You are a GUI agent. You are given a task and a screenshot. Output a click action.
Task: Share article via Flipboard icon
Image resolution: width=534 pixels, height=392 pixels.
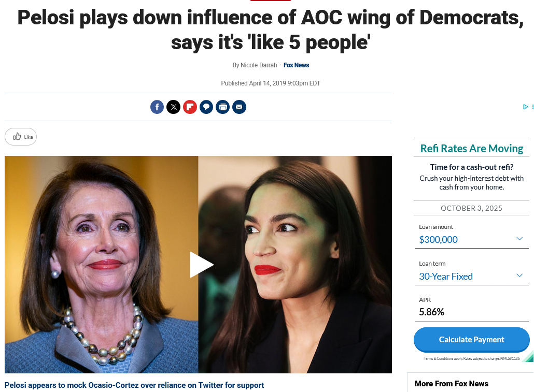tap(190, 107)
